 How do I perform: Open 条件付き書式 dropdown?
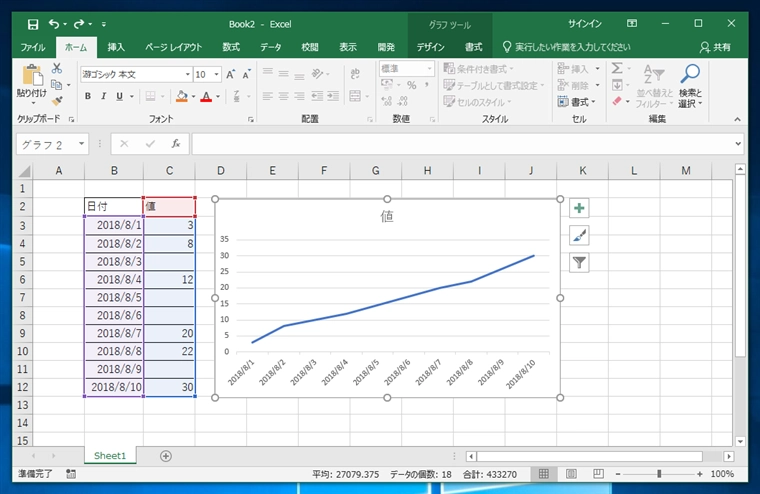(x=479, y=69)
